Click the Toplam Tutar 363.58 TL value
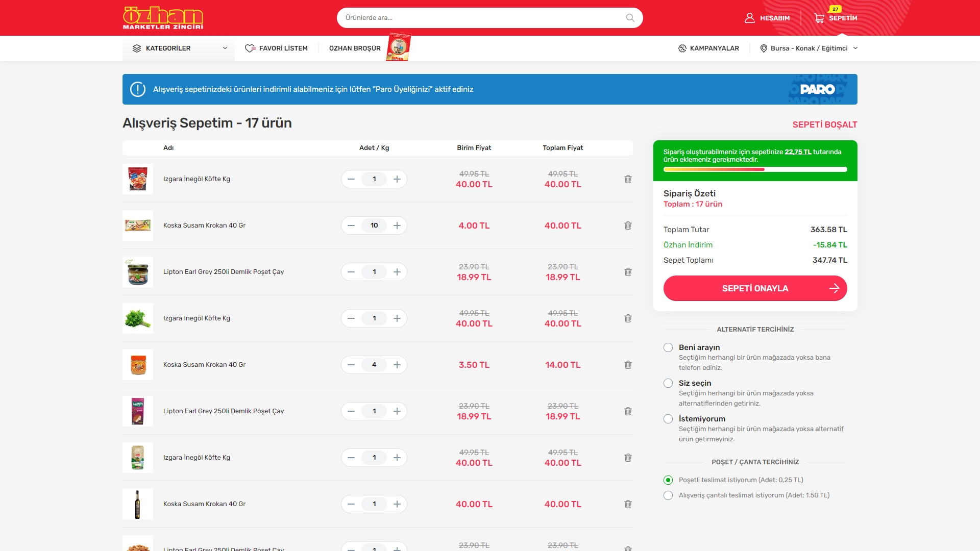Image resolution: width=980 pixels, height=551 pixels. tap(828, 230)
